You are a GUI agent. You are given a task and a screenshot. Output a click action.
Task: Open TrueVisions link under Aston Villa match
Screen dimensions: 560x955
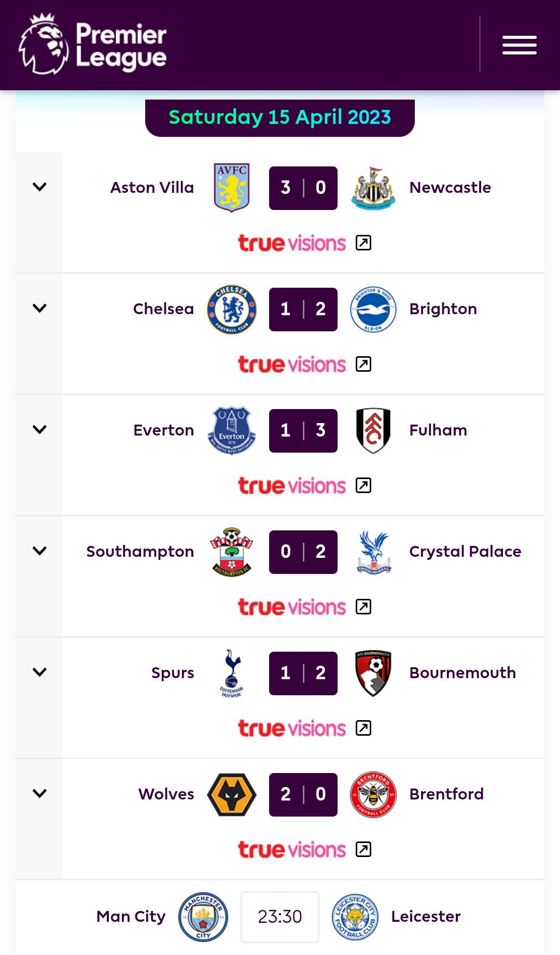(x=292, y=243)
